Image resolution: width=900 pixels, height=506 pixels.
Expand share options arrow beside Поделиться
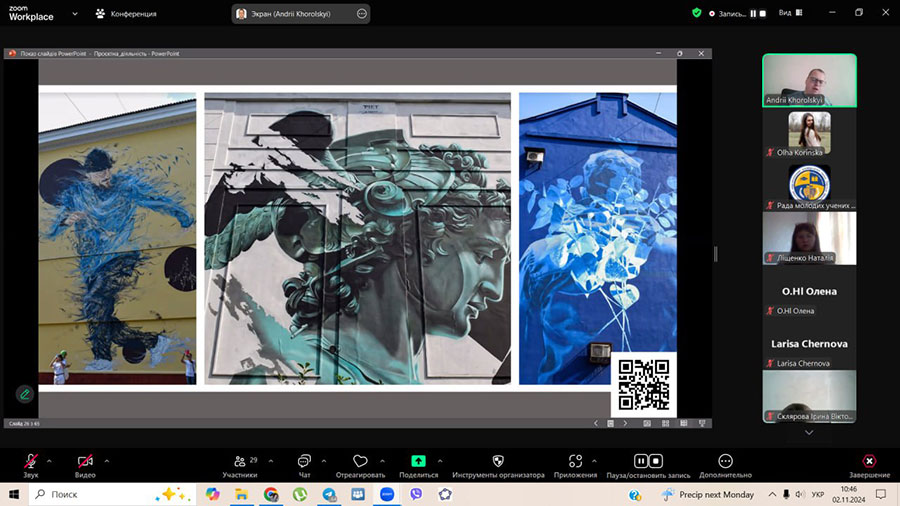click(440, 461)
